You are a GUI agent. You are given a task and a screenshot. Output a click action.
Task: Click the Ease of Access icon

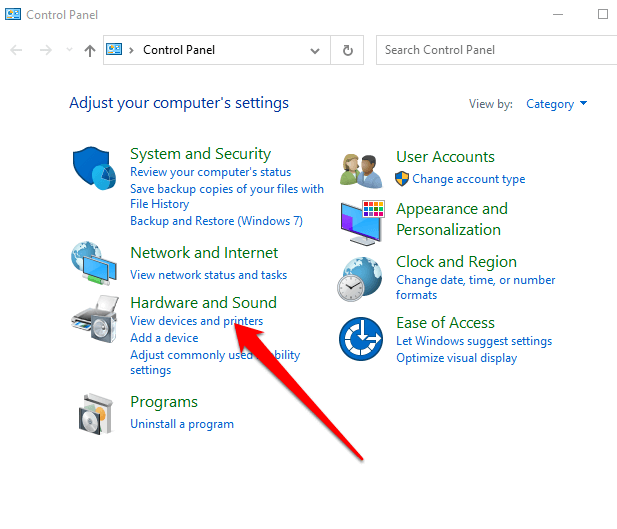click(x=361, y=340)
